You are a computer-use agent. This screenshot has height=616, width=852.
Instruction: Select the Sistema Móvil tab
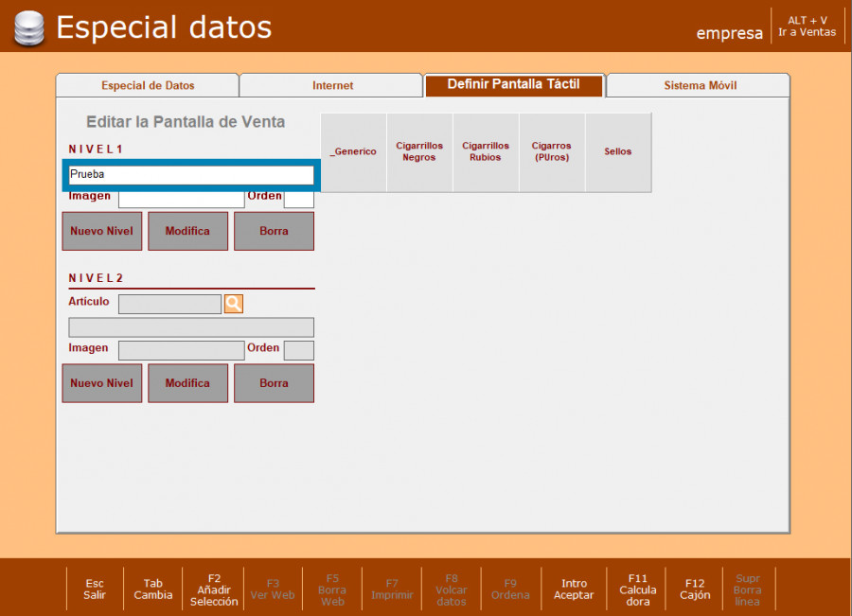700,85
